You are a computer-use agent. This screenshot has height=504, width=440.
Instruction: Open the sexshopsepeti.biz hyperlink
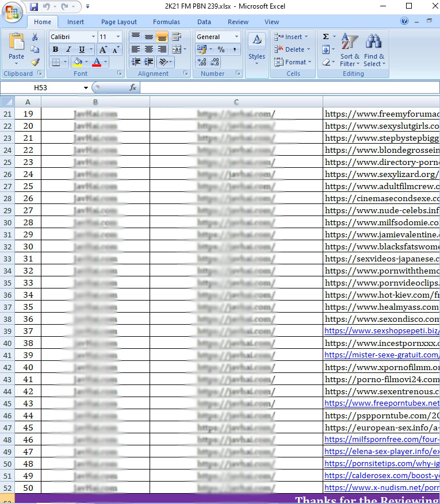pyautogui.click(x=381, y=331)
